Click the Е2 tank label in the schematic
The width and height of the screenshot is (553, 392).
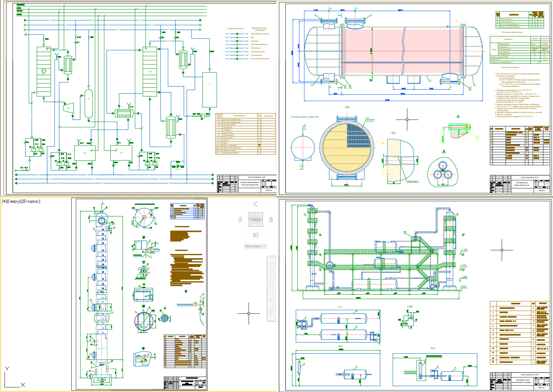(85, 153)
